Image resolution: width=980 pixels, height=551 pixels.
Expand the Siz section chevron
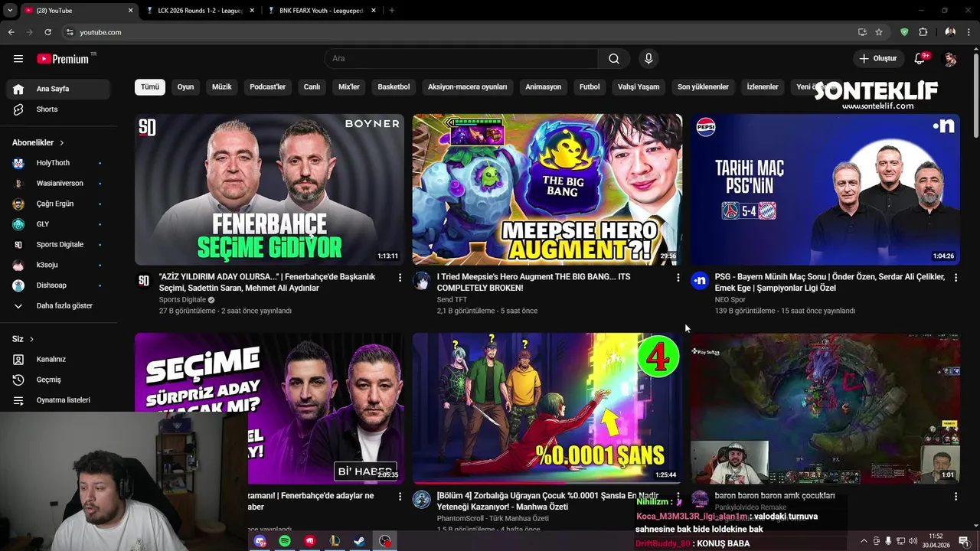pos(31,339)
